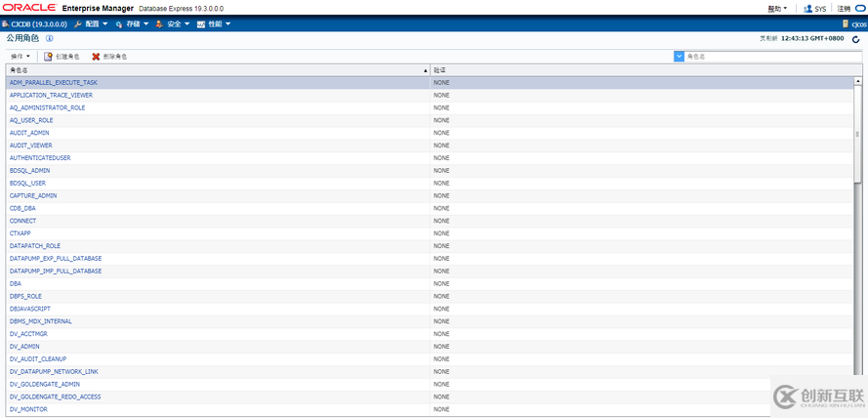
Task: Select the DV_AUDIT_CLEANUP role
Action: coord(38,359)
